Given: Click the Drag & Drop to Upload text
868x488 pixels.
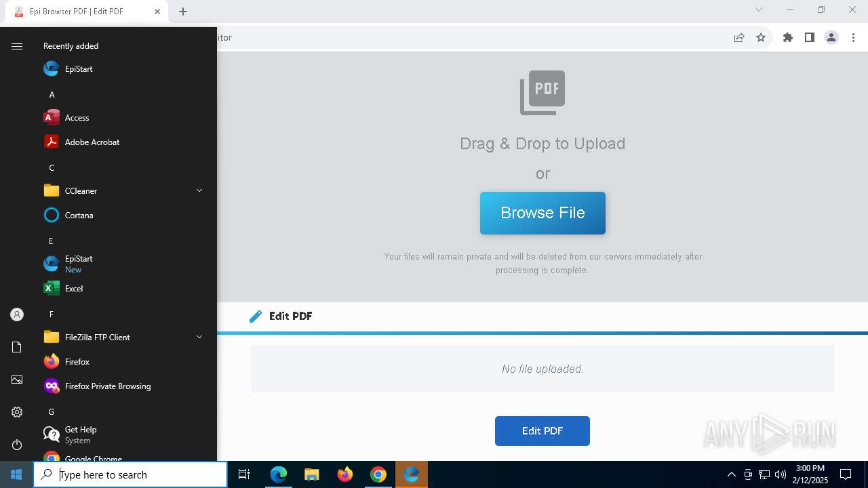Looking at the screenshot, I should pyautogui.click(x=542, y=144).
